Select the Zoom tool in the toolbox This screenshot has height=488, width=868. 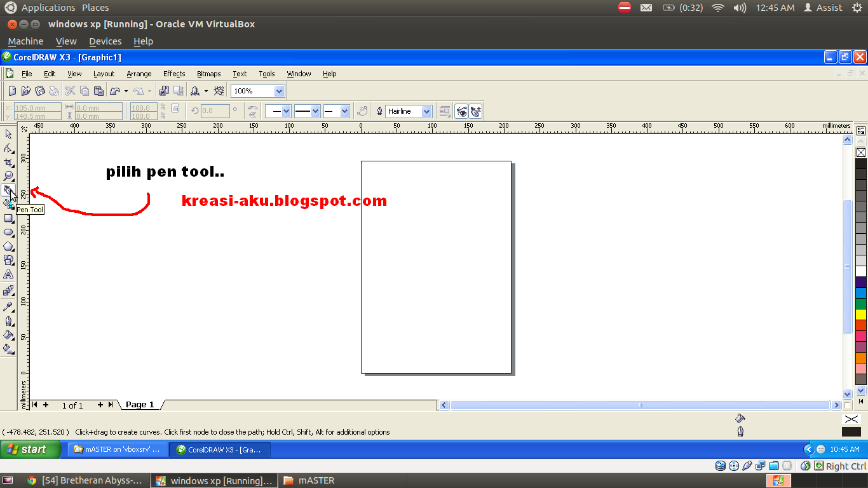tap(8, 176)
